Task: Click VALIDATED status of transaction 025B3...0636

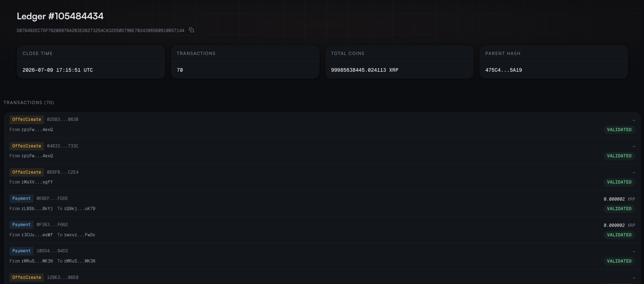Action: [x=619, y=130]
